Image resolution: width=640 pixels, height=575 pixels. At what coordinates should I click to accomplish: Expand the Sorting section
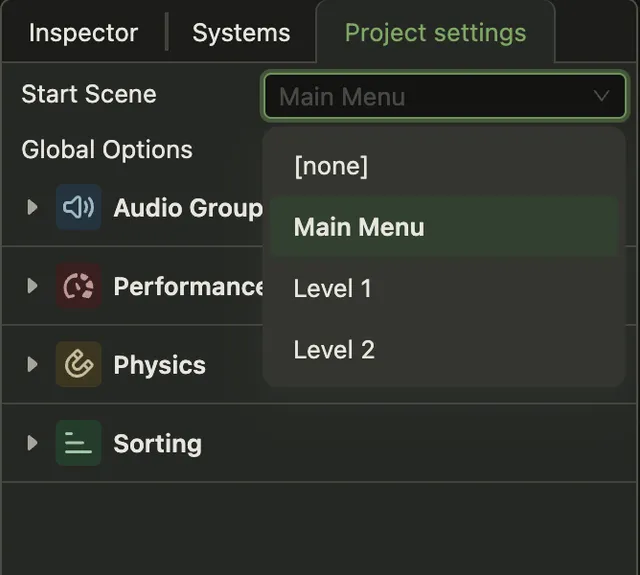32,443
